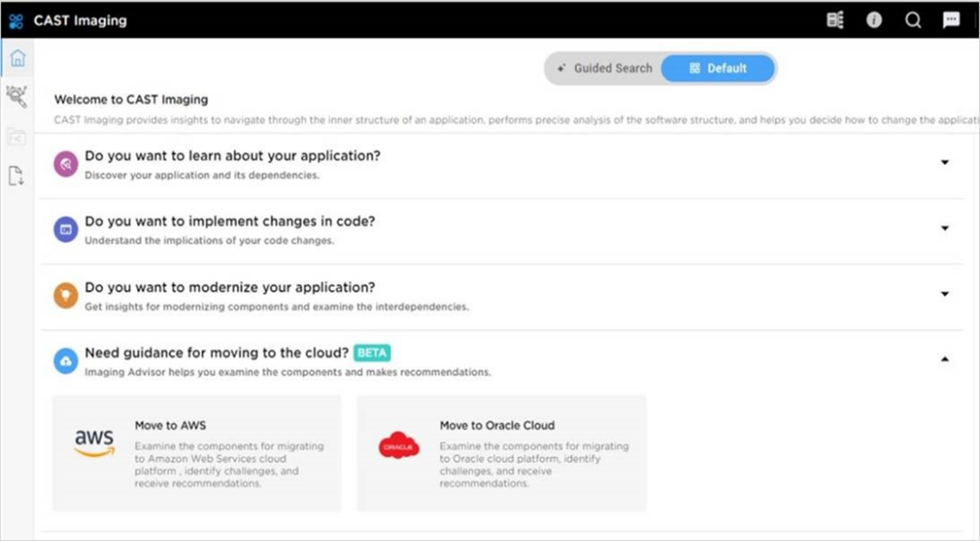Click the cloud icon beside 'Need guidance' heading
Viewport: 980px width, 541px height.
click(65, 361)
